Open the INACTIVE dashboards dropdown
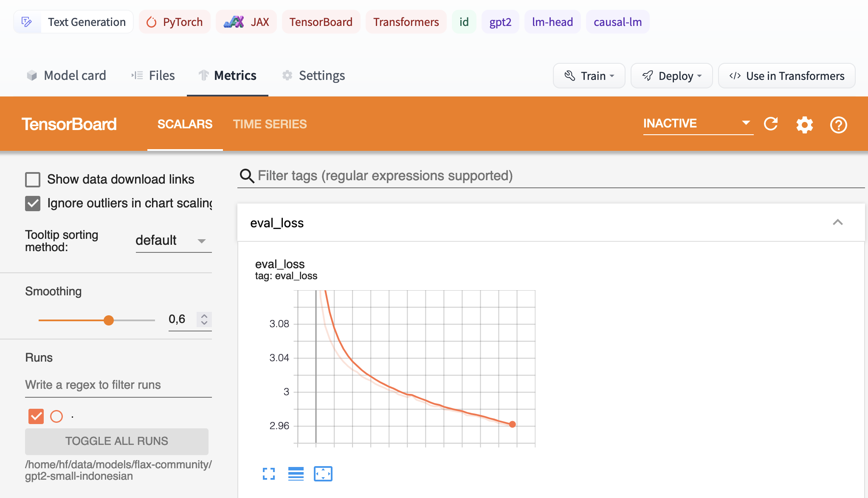868x498 pixels. (x=698, y=124)
